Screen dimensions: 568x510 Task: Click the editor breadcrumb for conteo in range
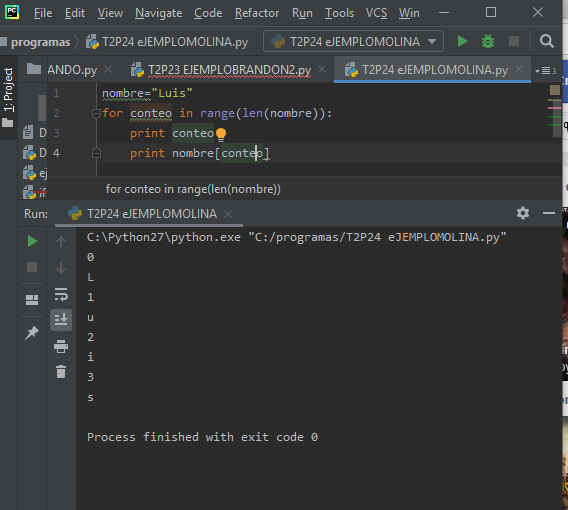pyautogui.click(x=193, y=189)
